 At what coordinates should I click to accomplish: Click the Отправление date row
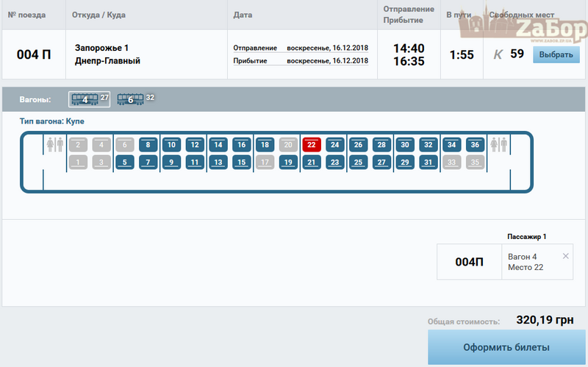tap(301, 48)
